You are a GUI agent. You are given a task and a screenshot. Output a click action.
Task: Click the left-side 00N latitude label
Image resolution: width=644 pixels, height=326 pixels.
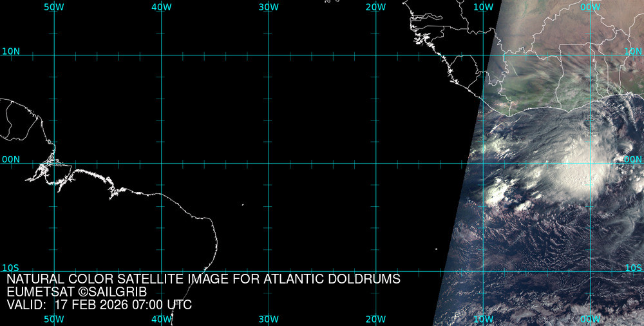pos(10,159)
